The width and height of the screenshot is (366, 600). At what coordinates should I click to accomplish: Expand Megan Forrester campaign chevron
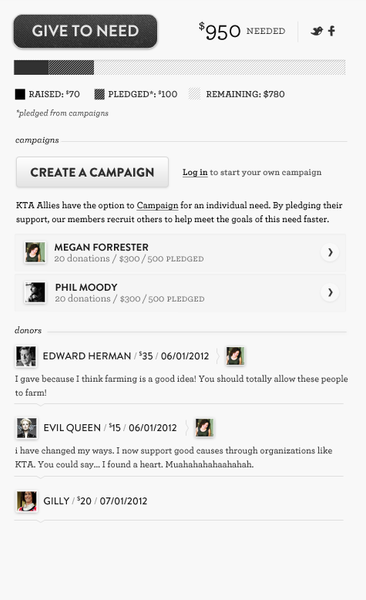tap(330, 252)
